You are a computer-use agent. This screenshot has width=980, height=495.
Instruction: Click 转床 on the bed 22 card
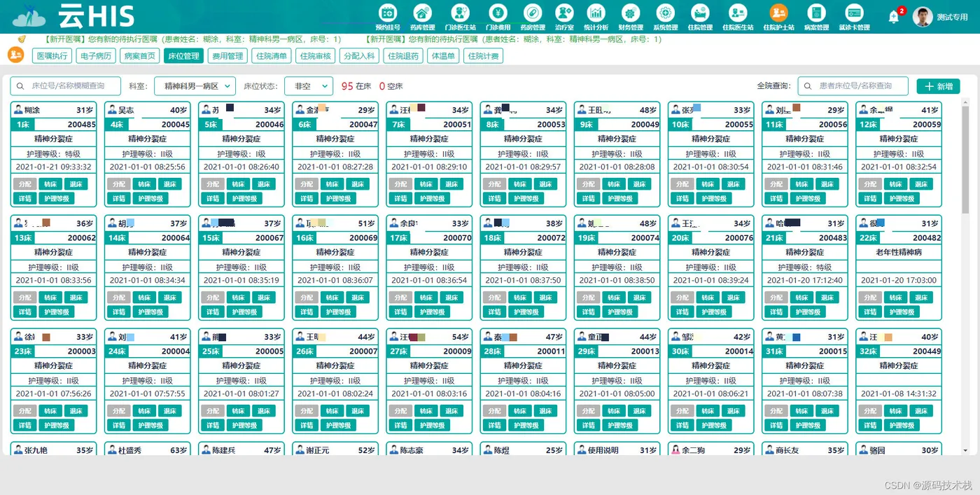pyautogui.click(x=896, y=298)
